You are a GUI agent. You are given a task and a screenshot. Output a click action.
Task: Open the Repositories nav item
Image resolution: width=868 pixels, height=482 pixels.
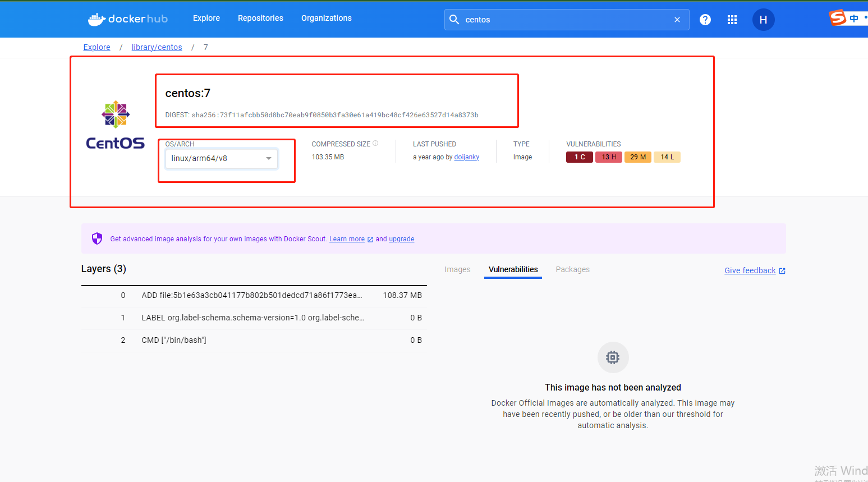pos(260,18)
